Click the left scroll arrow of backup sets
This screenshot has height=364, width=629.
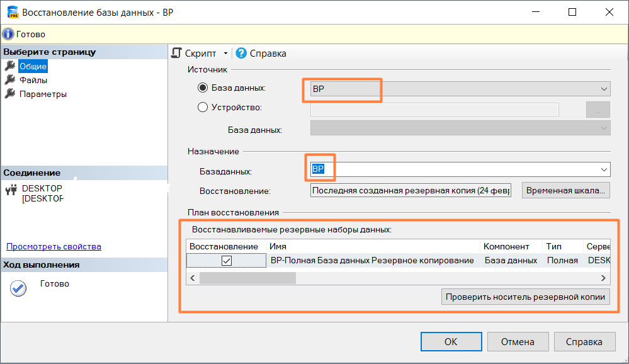193,278
